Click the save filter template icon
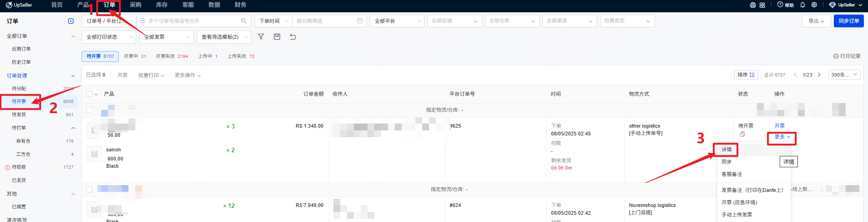 pos(277,37)
